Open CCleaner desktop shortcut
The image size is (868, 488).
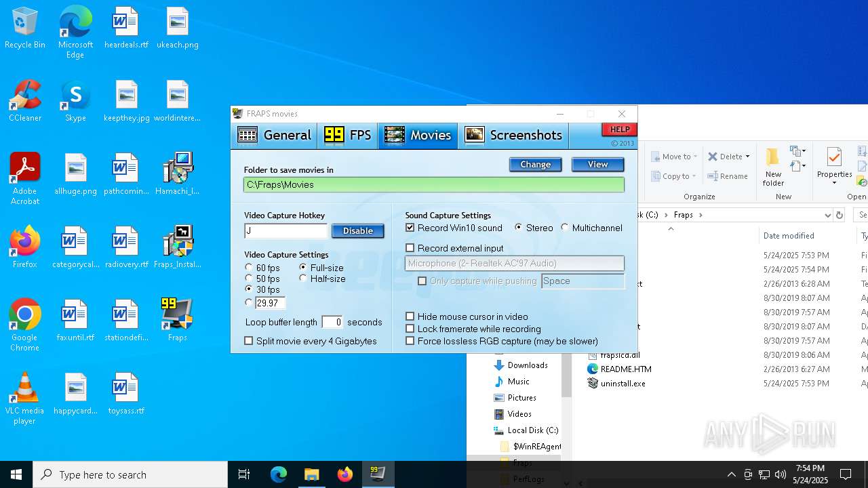(x=25, y=102)
